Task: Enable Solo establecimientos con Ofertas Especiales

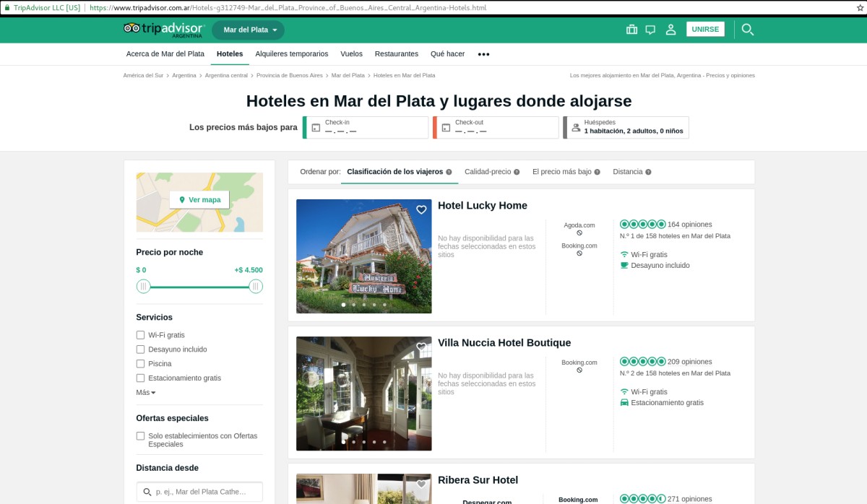Action: [x=140, y=435]
